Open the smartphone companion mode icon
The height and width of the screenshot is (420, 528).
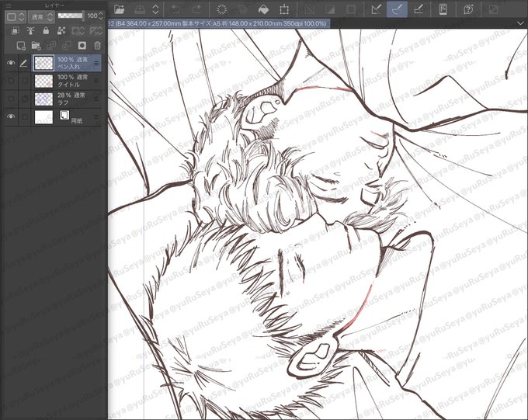pyautogui.click(x=443, y=9)
